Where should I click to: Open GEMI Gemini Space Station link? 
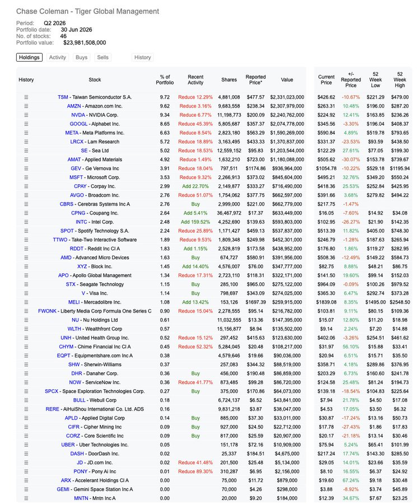pos(95,489)
